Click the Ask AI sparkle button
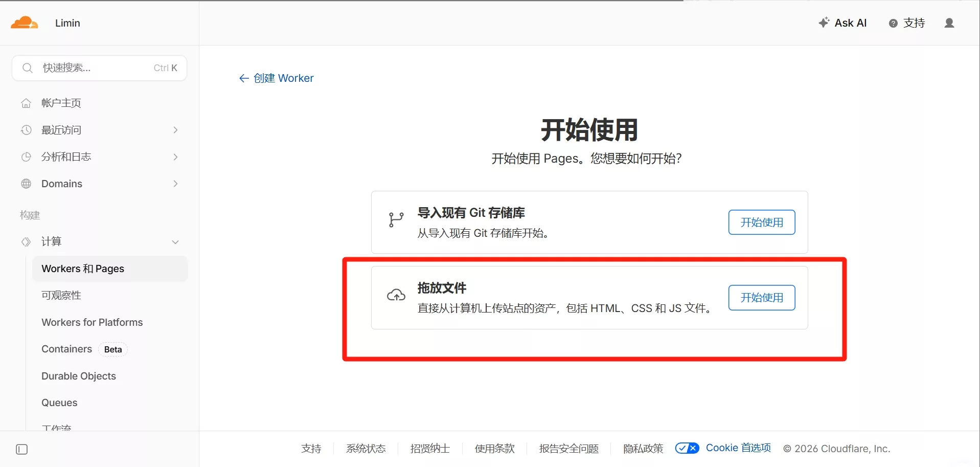 (x=842, y=23)
